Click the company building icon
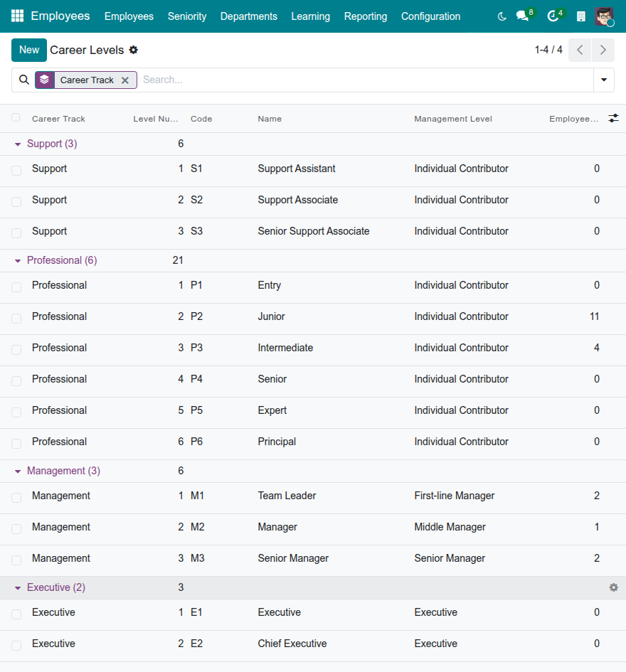The image size is (626, 672). (x=581, y=16)
